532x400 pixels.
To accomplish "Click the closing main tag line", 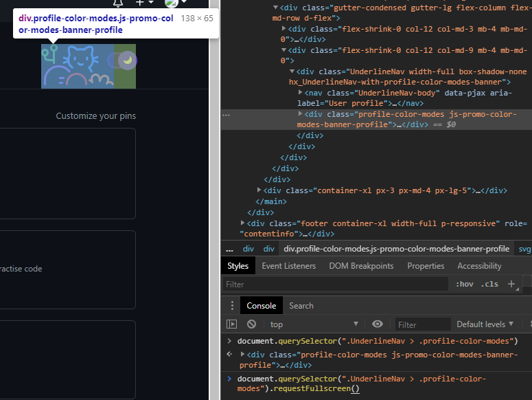I will 271,201.
